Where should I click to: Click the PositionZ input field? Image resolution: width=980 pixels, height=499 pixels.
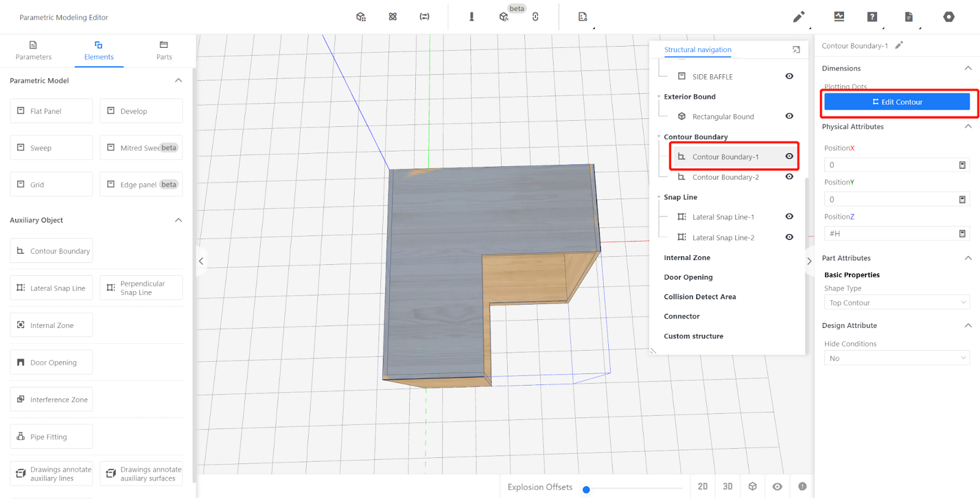click(x=891, y=234)
